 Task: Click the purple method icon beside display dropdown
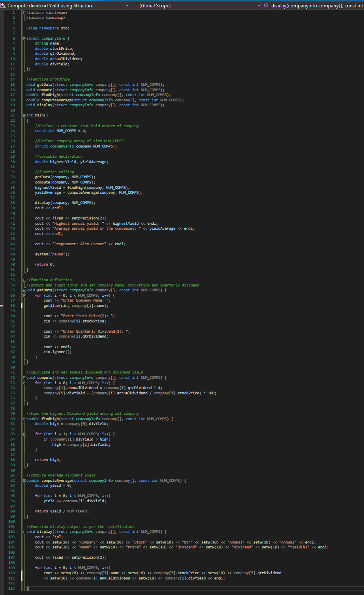266,5
